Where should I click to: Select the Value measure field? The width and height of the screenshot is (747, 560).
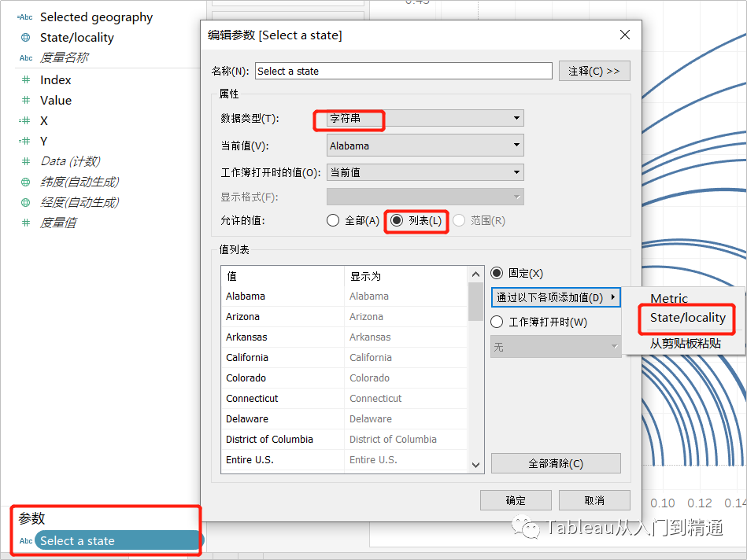(x=56, y=101)
